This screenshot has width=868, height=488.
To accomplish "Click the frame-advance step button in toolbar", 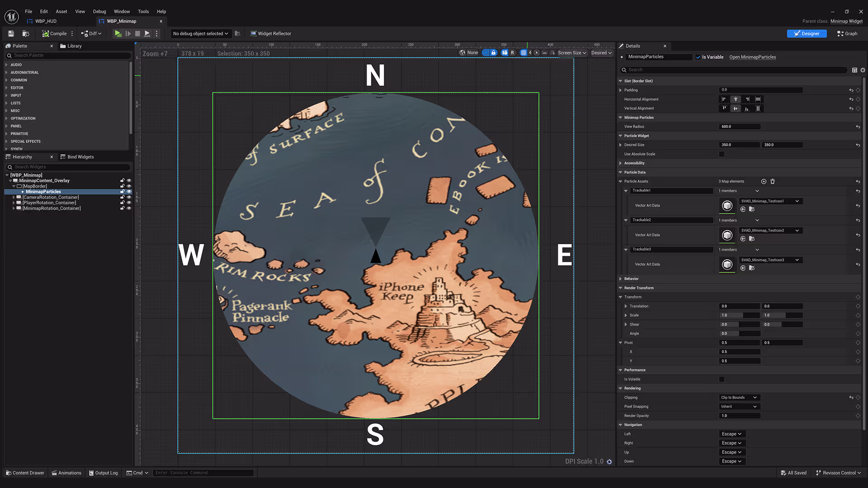I will 128,33.
